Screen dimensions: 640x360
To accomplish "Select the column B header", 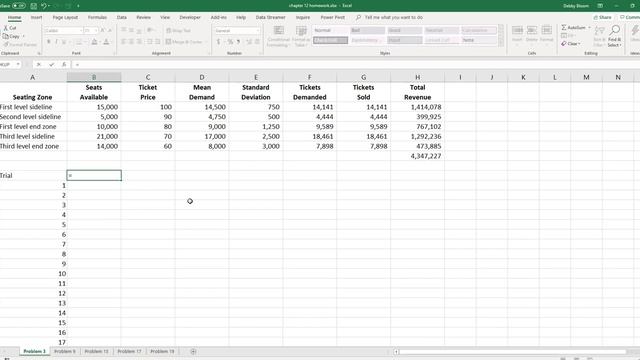I will coord(94,77).
